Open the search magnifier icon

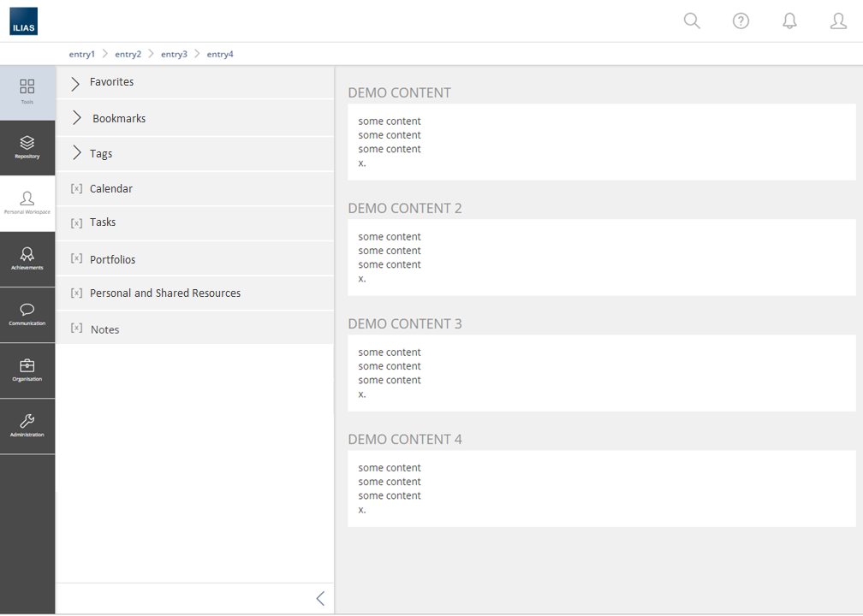(x=692, y=21)
